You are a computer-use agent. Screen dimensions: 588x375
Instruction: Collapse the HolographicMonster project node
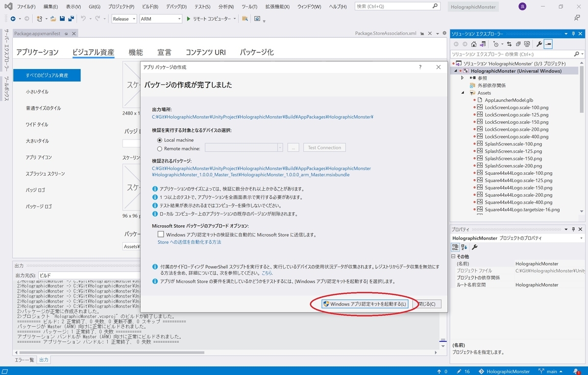coord(456,71)
